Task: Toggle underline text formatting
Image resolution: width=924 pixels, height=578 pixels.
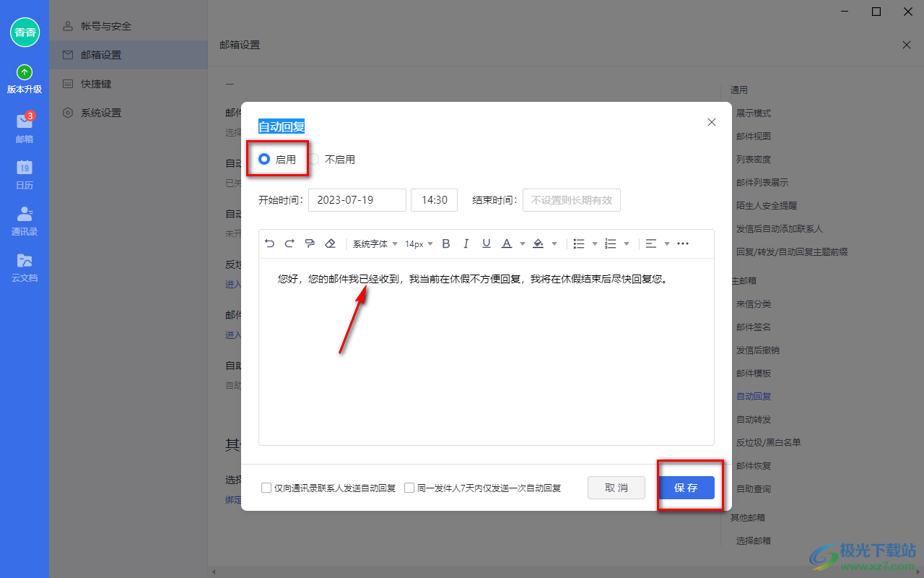Action: pyautogui.click(x=487, y=243)
